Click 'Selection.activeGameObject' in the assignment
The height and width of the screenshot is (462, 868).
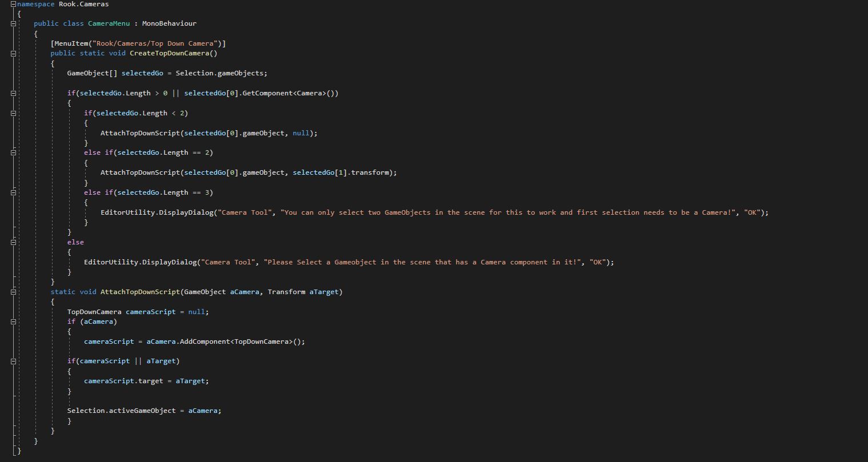pos(122,411)
